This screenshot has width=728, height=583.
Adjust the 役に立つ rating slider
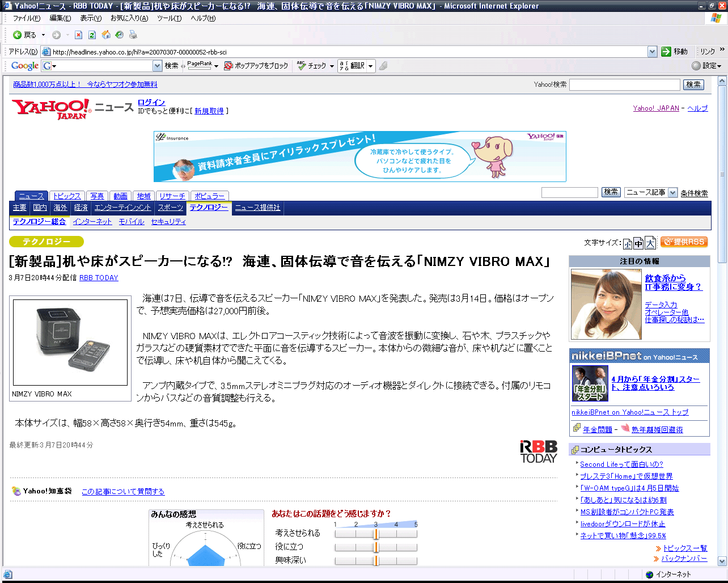[x=376, y=547]
